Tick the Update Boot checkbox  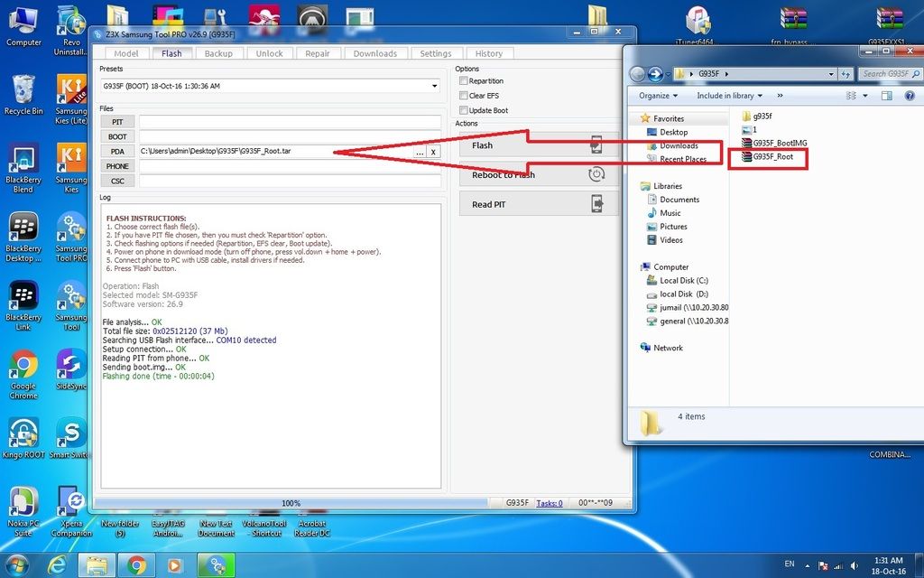point(464,110)
